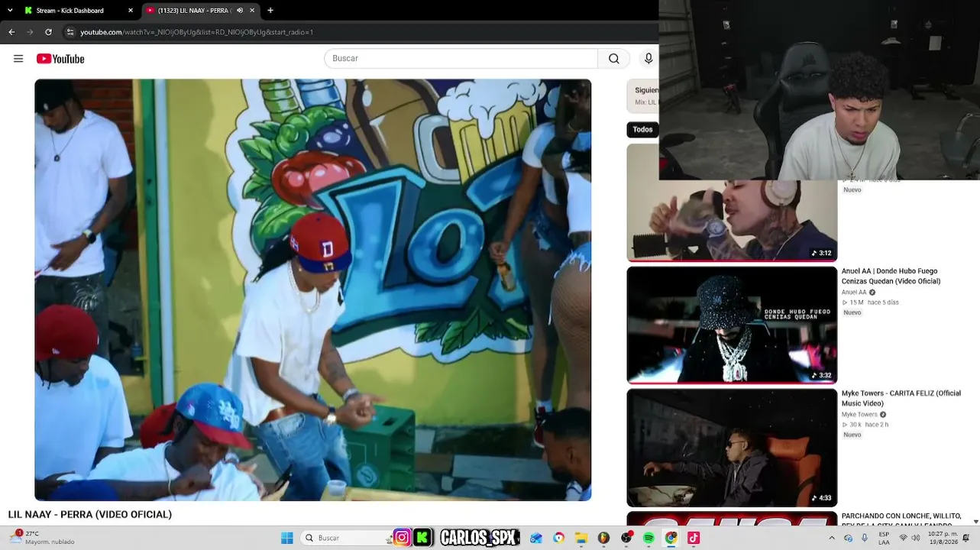The height and width of the screenshot is (550, 980).
Task: Click the YouTube search magnifier button
Action: 614,59
